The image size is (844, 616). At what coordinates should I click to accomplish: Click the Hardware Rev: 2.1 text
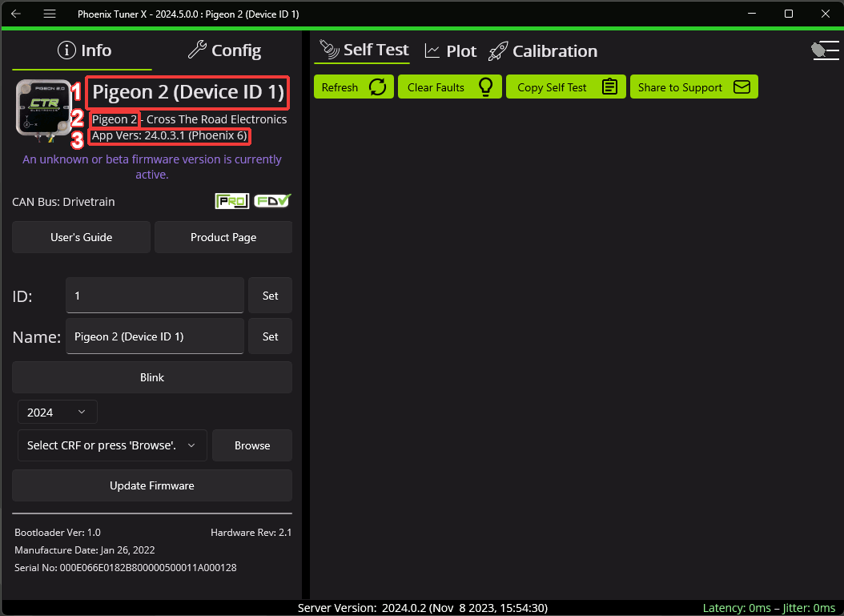click(251, 533)
